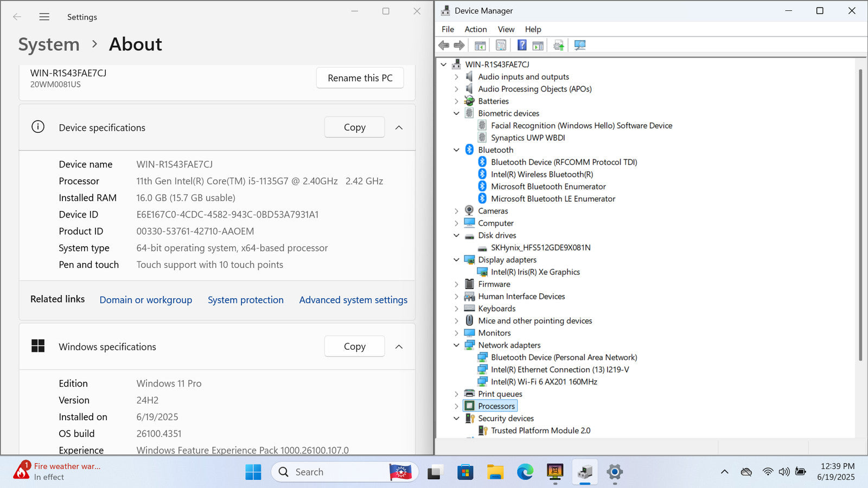This screenshot has width=868, height=488.
Task: Click the blue Help question mark icon
Action: click(x=521, y=46)
